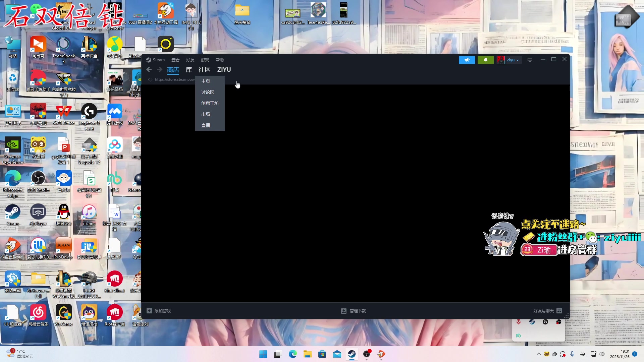Switch input language indicator 英
644x362 pixels.
583,354
